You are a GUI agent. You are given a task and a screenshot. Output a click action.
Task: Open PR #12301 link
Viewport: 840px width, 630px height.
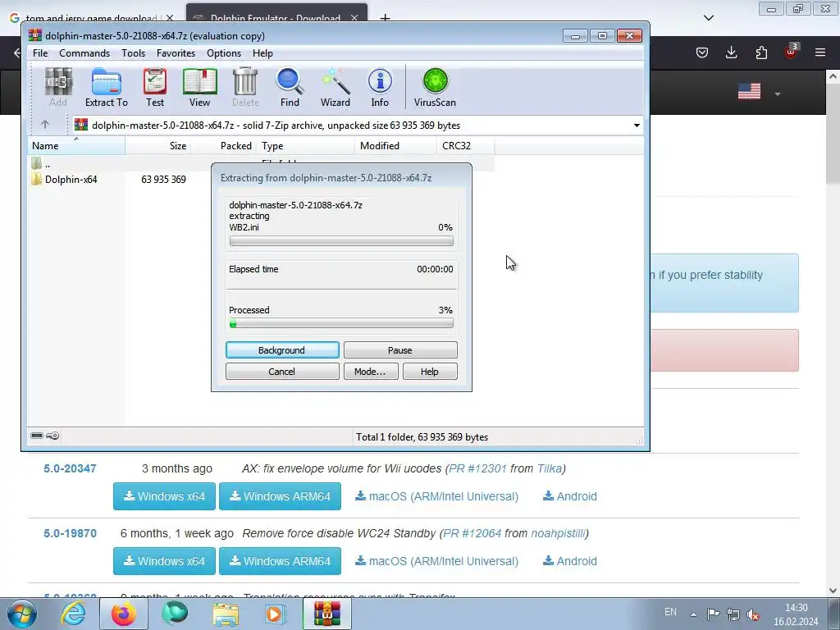477,468
